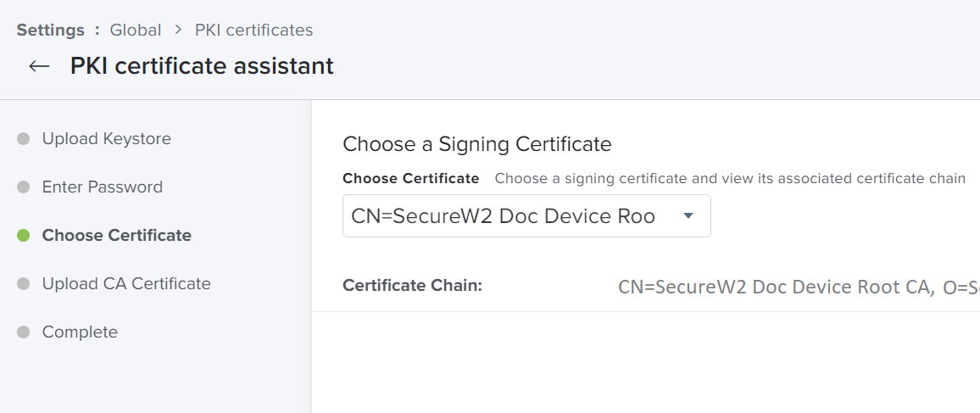Click the PKI certificate assistant page title
The height and width of the screenshot is (413, 980).
tap(202, 66)
